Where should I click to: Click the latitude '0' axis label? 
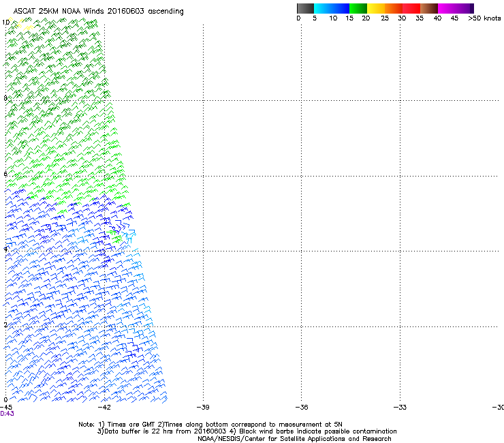point(5,400)
